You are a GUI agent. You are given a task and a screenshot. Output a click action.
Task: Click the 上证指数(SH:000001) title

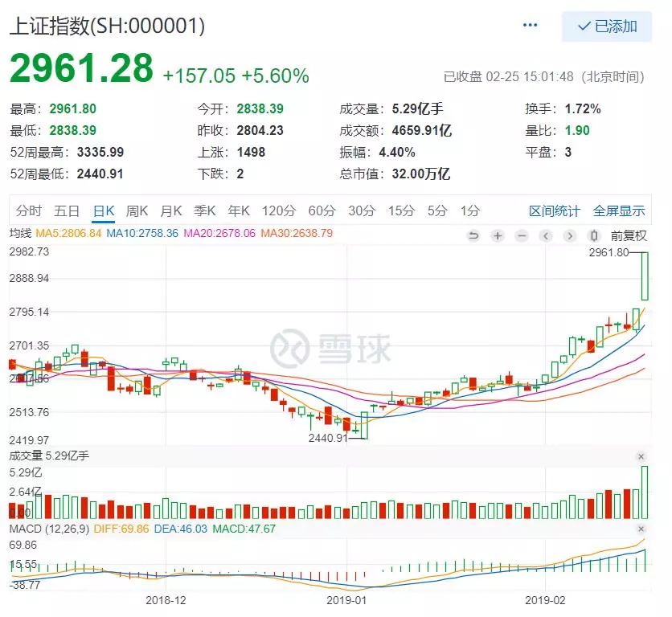(x=107, y=27)
